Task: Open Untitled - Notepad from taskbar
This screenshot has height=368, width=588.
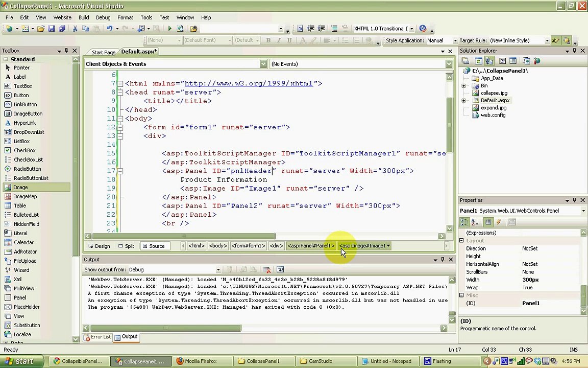Action: point(387,361)
